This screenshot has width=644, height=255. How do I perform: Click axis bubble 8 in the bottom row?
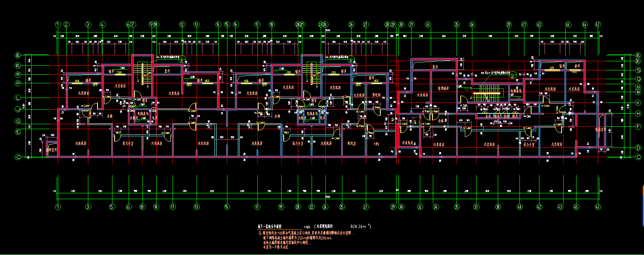(x=142, y=207)
